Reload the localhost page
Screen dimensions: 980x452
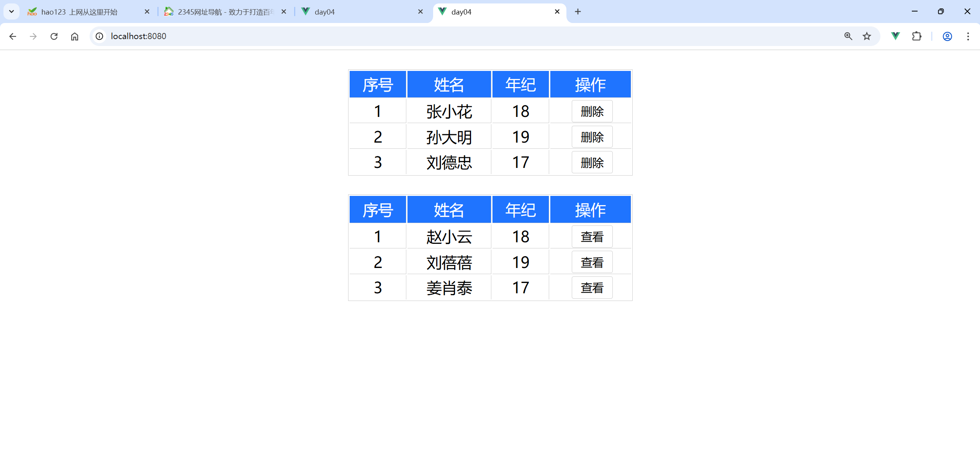pos(54,36)
